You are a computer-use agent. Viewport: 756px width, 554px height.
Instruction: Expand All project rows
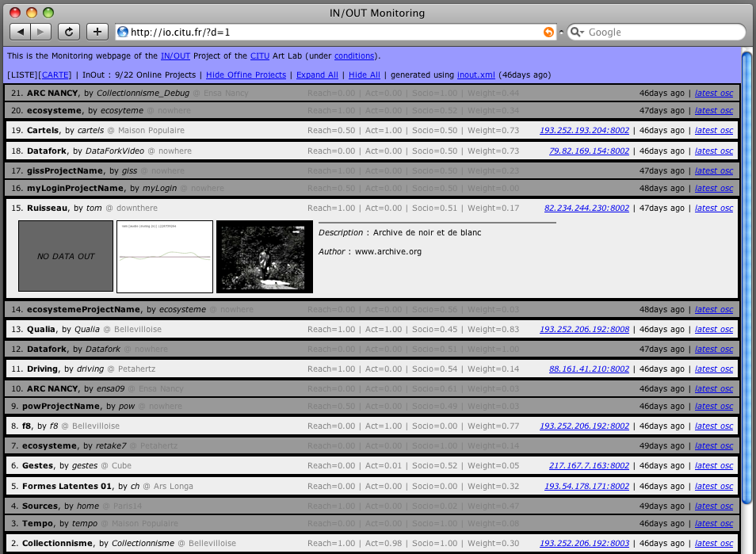click(x=317, y=75)
